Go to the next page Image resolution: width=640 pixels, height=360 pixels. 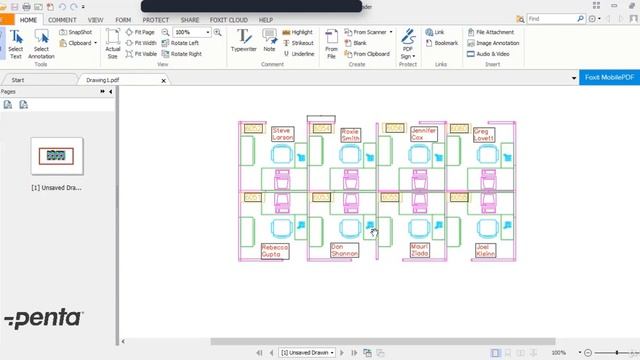point(342,352)
